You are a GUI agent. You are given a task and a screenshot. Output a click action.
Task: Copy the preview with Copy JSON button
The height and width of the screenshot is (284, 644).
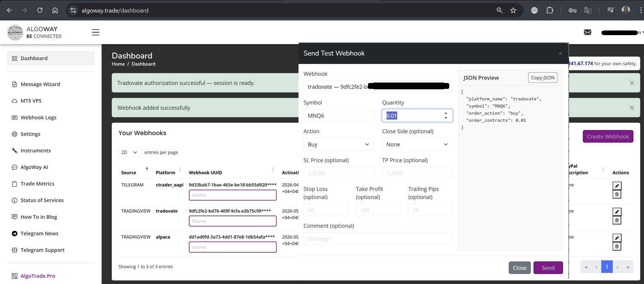point(542,78)
